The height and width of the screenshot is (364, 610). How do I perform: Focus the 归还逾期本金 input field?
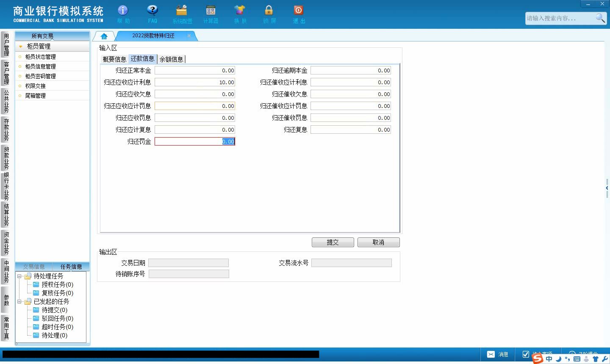pos(350,70)
